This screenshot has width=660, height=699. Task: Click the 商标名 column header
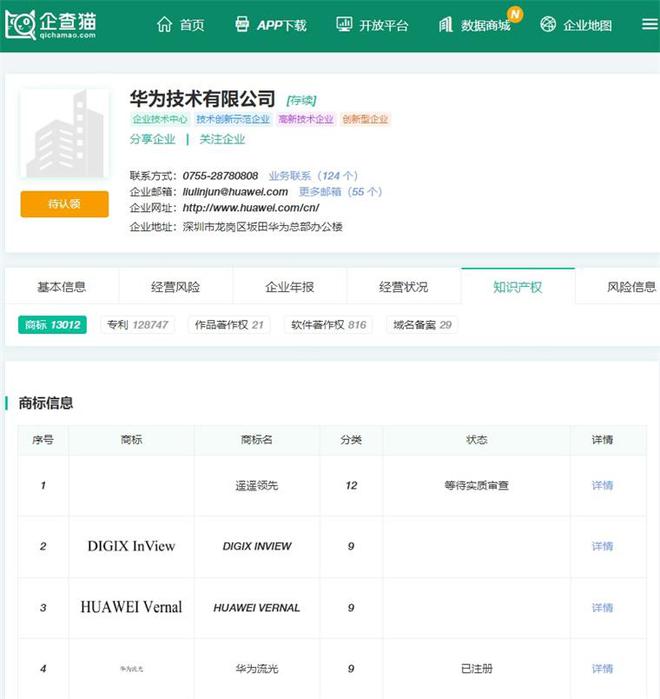click(257, 440)
